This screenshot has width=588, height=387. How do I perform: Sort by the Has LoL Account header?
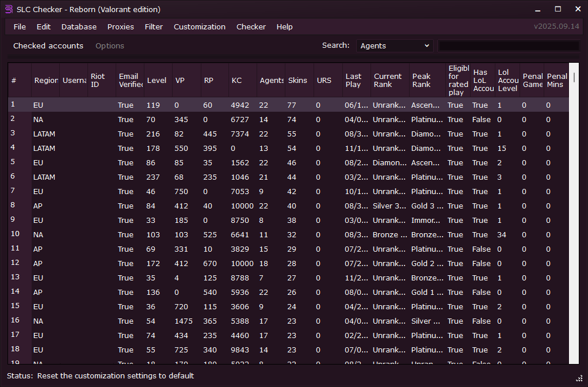pos(483,80)
